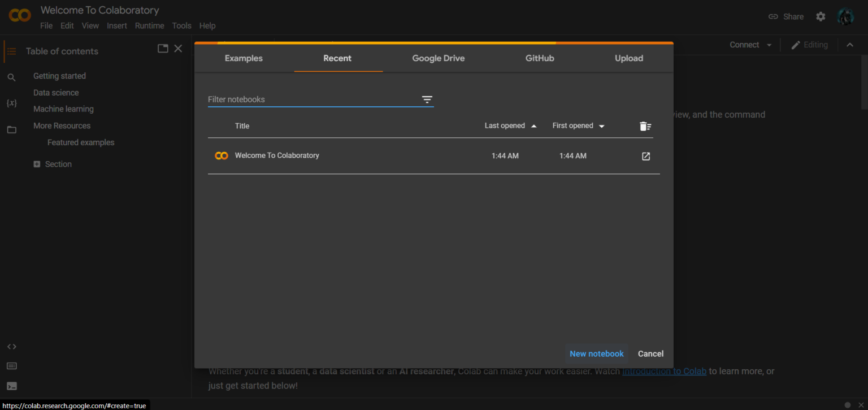Open the settings gear icon
868x410 pixels.
tap(821, 17)
